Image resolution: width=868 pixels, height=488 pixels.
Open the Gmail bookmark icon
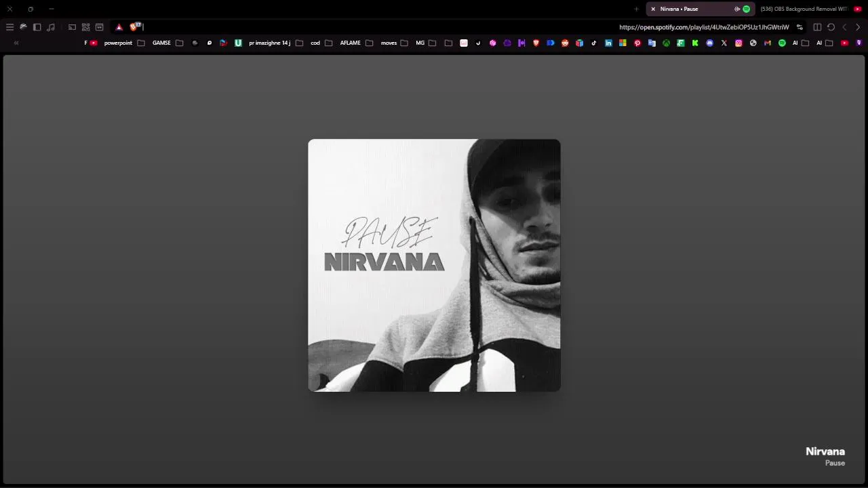pyautogui.click(x=768, y=43)
